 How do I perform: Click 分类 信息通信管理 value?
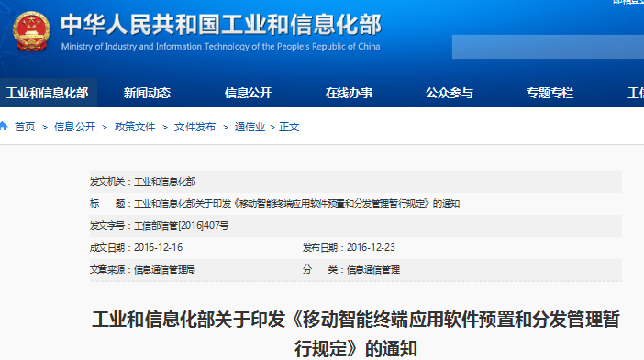point(373,270)
